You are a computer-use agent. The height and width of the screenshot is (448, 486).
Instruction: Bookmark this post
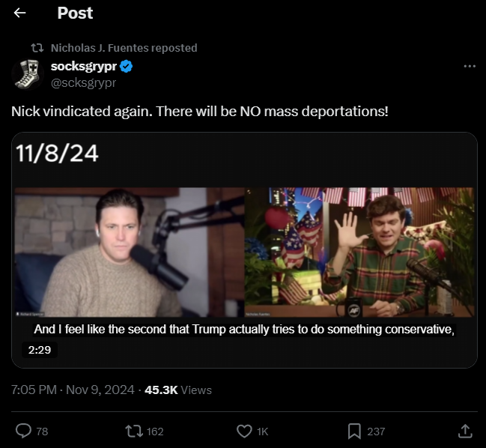(354, 431)
